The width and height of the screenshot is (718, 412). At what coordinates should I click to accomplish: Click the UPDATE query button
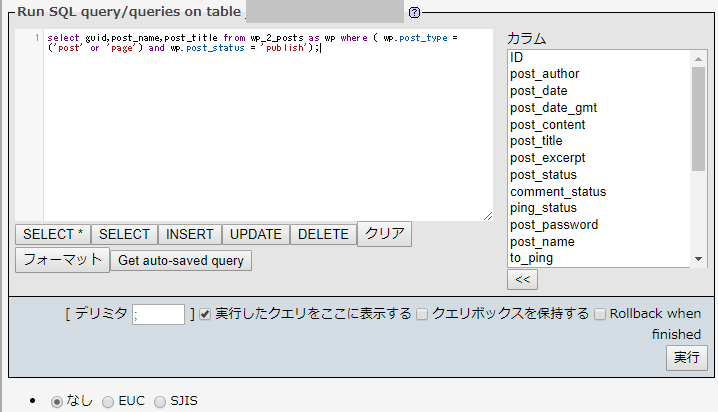[x=255, y=234]
